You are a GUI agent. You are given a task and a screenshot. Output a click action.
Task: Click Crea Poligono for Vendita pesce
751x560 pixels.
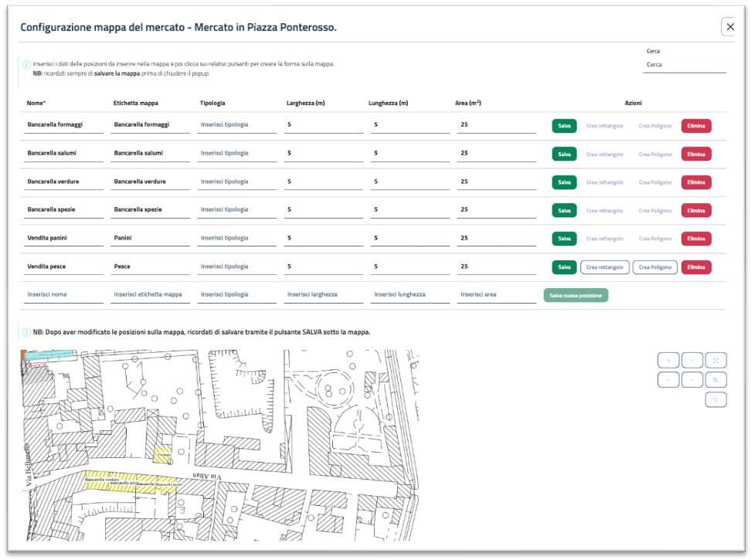(654, 266)
